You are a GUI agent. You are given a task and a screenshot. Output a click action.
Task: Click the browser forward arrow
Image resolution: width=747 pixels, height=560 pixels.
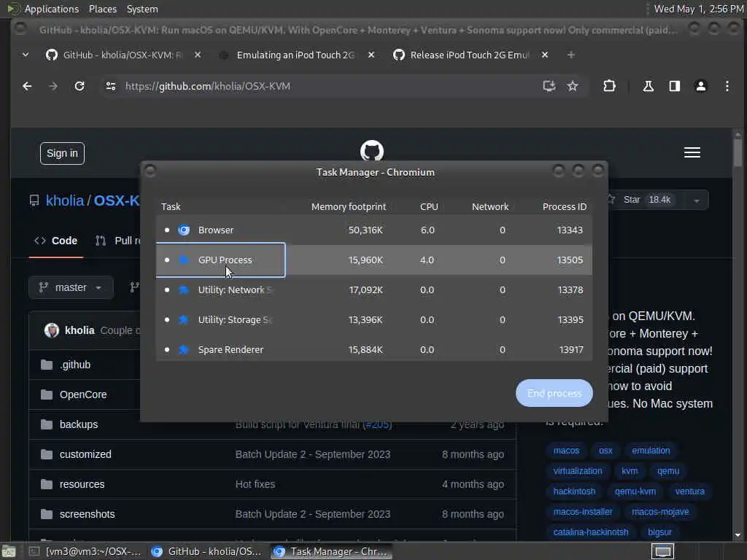[53, 86]
